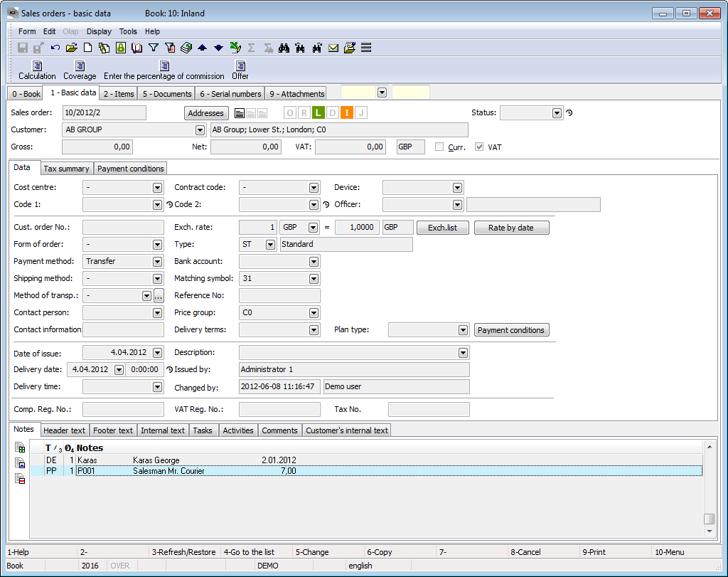Click the notes scrollbar down arrow
This screenshot has height=577, width=728.
(709, 531)
